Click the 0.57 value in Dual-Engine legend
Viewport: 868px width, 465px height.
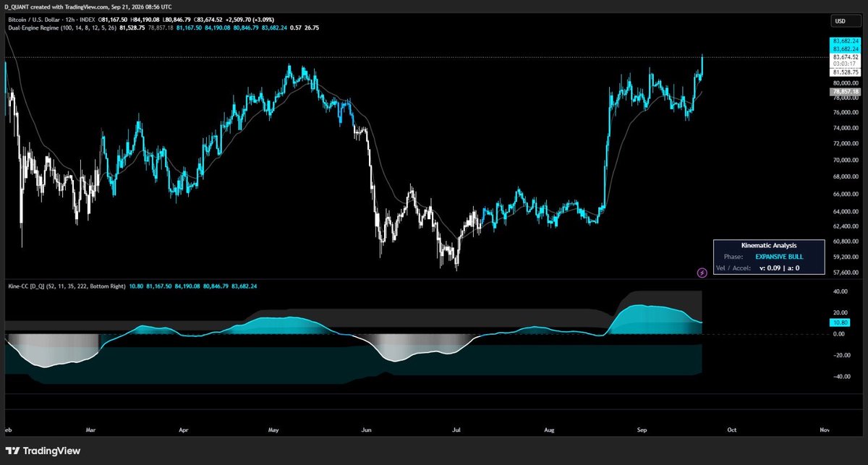[297, 27]
